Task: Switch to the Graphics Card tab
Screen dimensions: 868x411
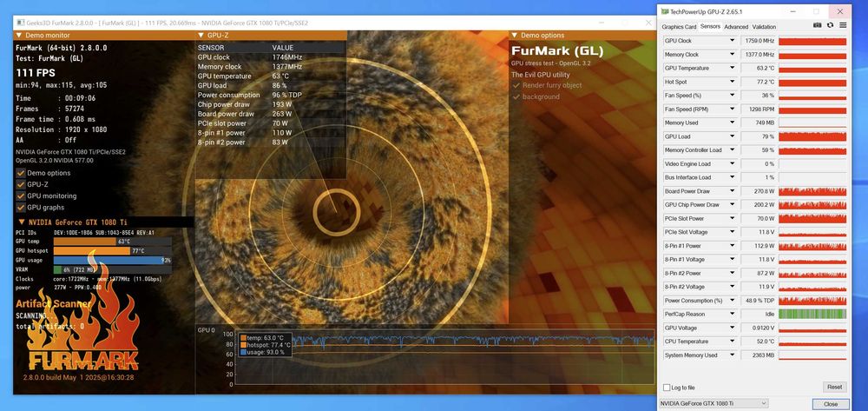Action: click(x=679, y=27)
